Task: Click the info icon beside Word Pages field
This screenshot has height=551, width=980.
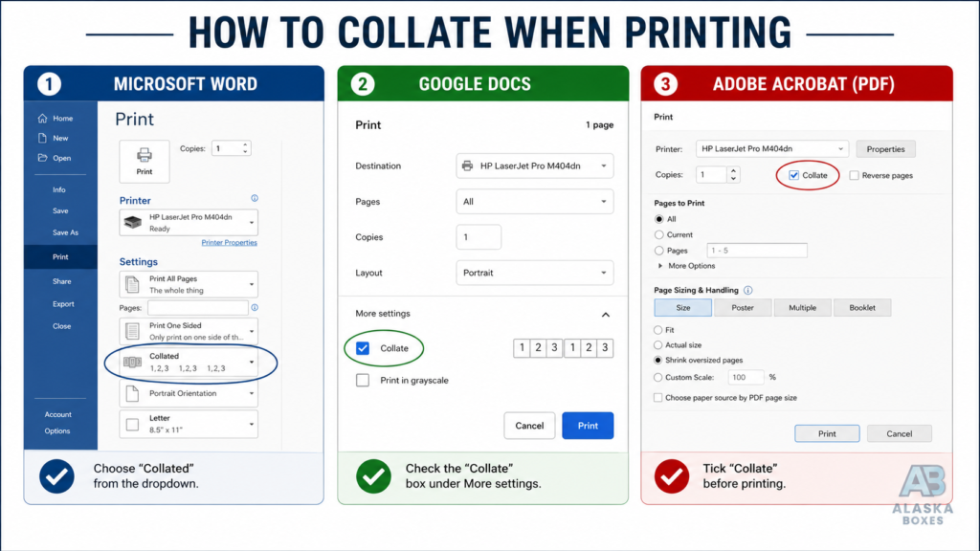Action: coord(255,307)
